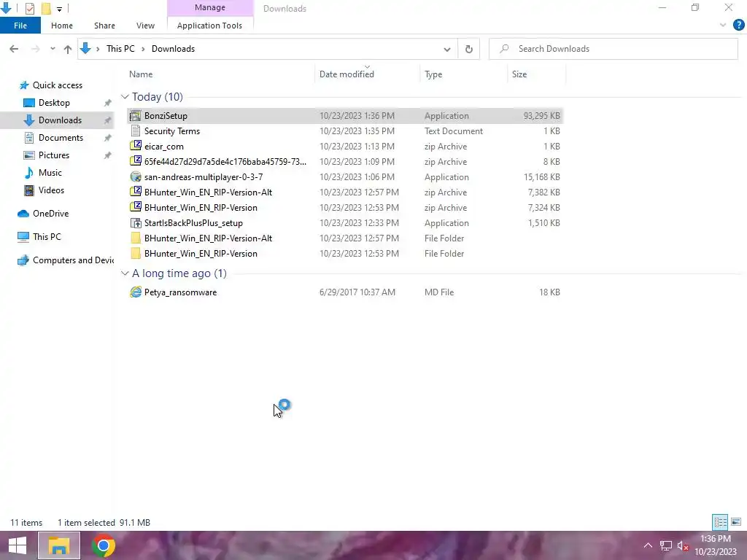Image resolution: width=747 pixels, height=560 pixels.
Task: Click This PC in the address breadcrumb
Action: (120, 49)
